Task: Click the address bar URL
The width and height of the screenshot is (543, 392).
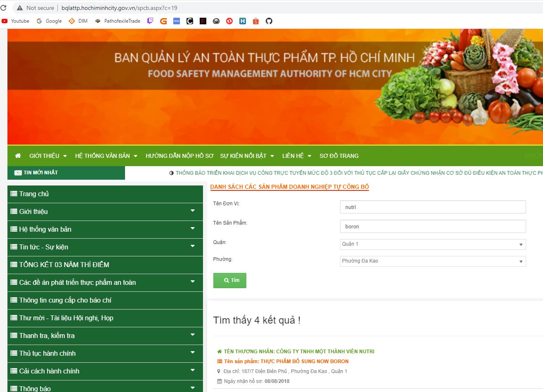Action: pos(119,8)
